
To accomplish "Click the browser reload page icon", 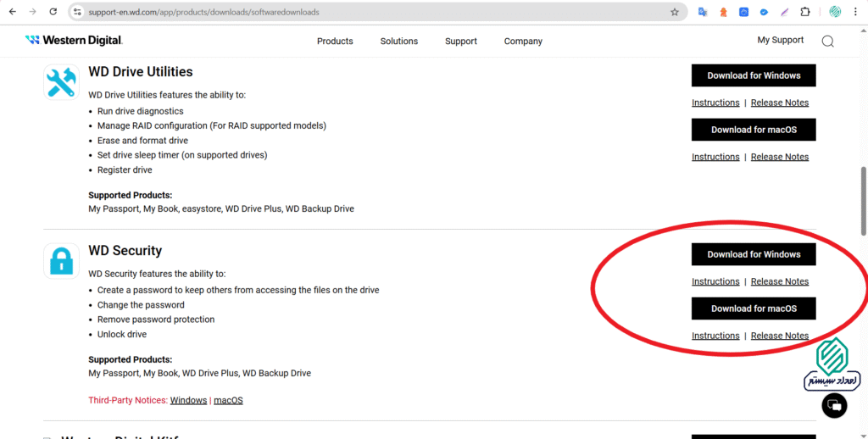I will tap(53, 12).
